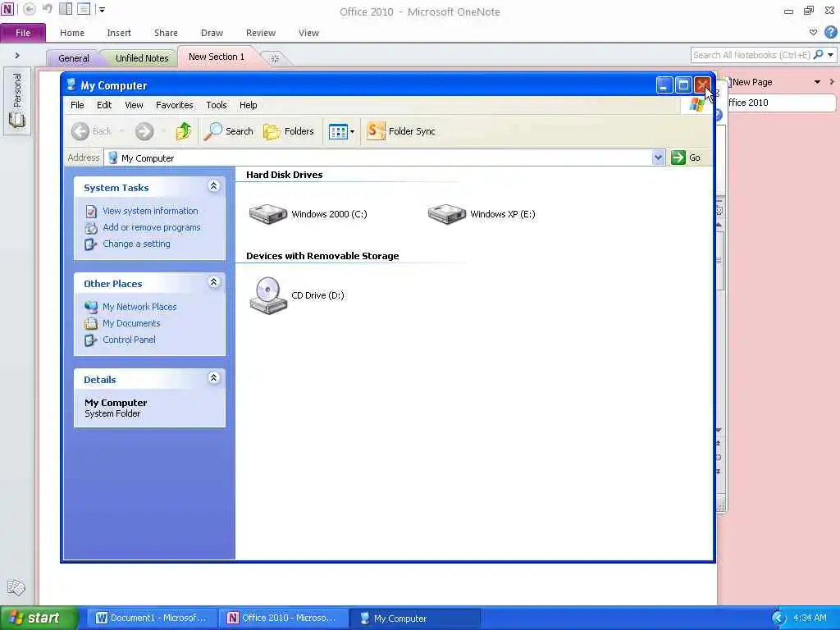
Task: Open Search in My Computer toolbar
Action: tap(229, 131)
